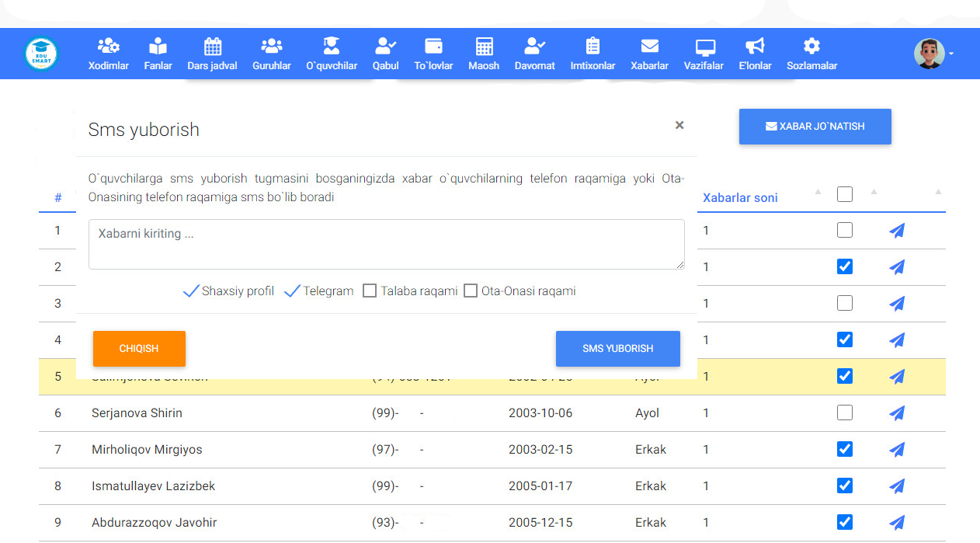
Task: Click the orange CHIQISH button
Action: coord(139,349)
